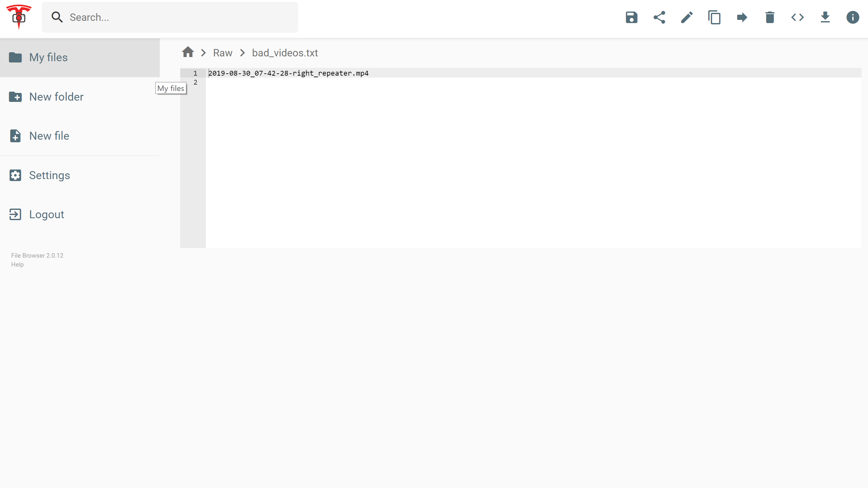Click the download file icon
The height and width of the screenshot is (488, 868).
tap(825, 17)
